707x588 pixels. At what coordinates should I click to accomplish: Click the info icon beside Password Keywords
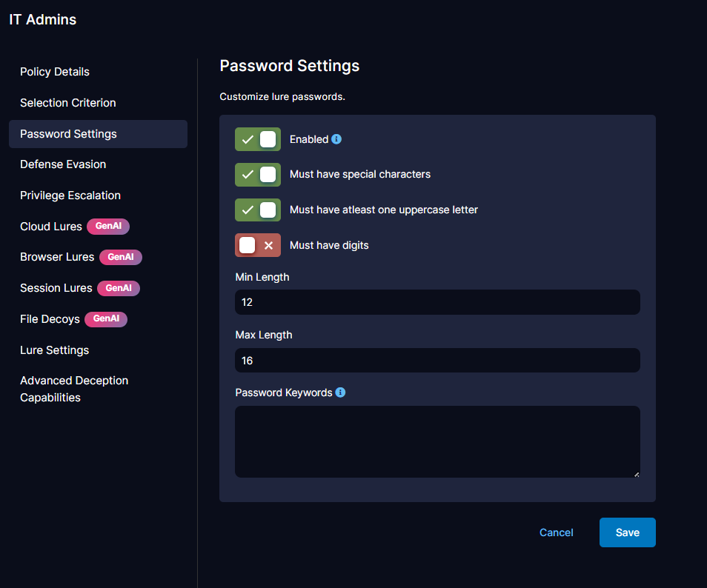pyautogui.click(x=340, y=392)
